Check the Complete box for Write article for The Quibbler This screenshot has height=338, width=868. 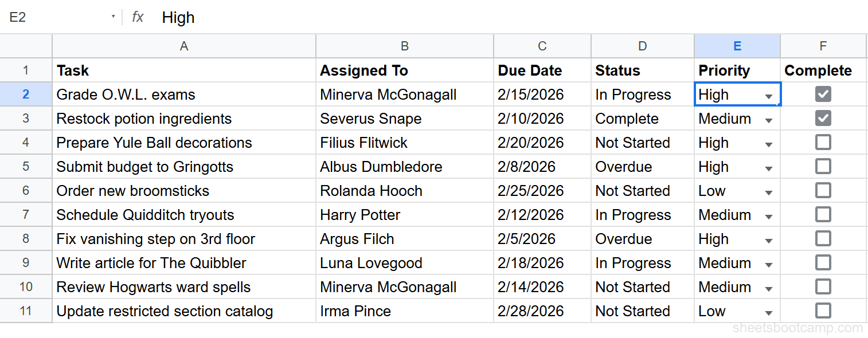(823, 262)
